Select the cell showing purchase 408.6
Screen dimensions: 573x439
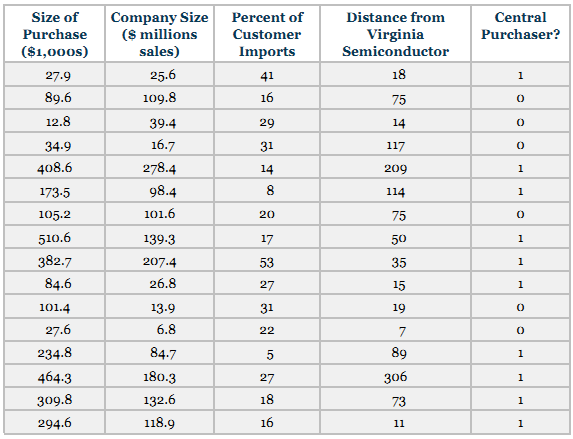[55, 168]
